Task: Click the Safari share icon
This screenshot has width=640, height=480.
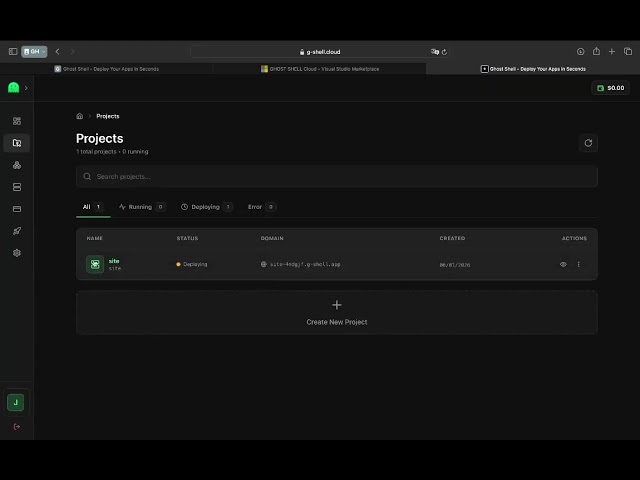Action: [596, 51]
